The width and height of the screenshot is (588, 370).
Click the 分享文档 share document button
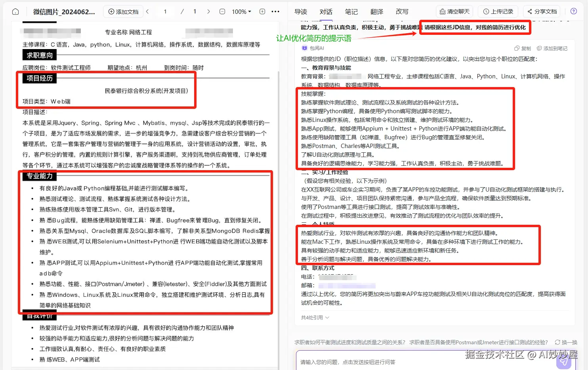point(542,11)
